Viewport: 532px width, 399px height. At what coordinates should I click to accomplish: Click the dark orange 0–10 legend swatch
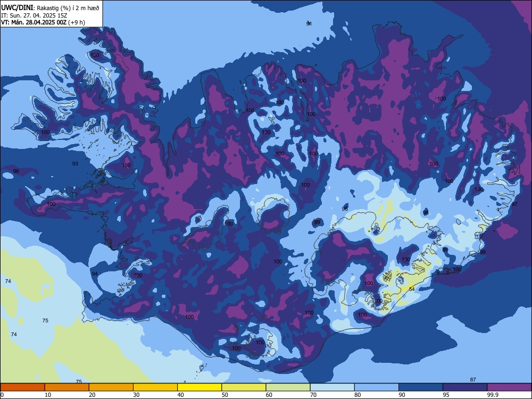22,387
